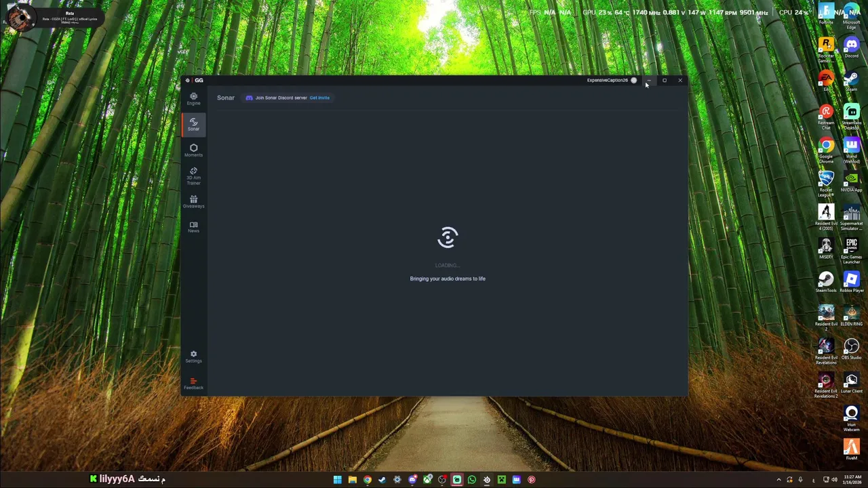This screenshot has height=488, width=868.
Task: Open Moments in the sidebar
Action: [x=193, y=150]
